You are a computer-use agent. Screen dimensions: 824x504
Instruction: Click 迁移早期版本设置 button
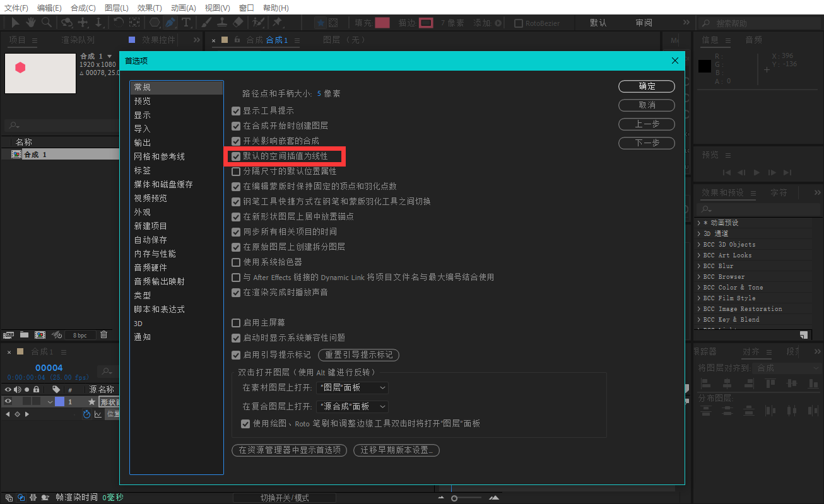tap(396, 450)
